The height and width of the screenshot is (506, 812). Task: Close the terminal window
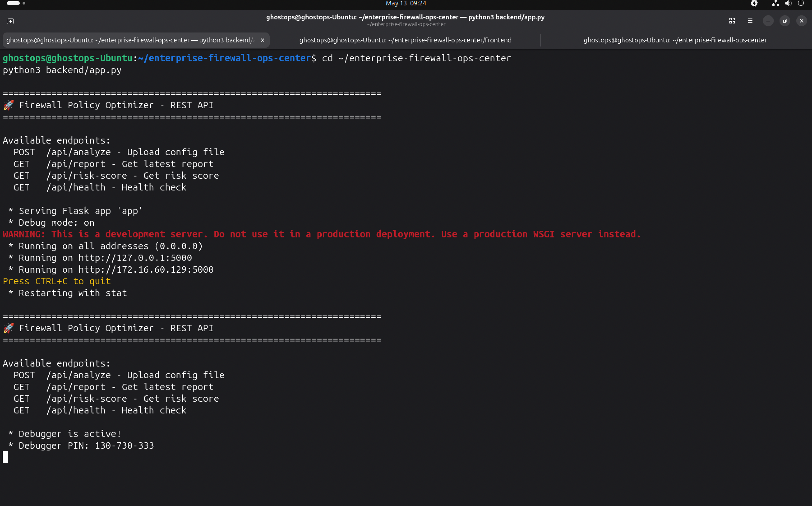tap(802, 21)
